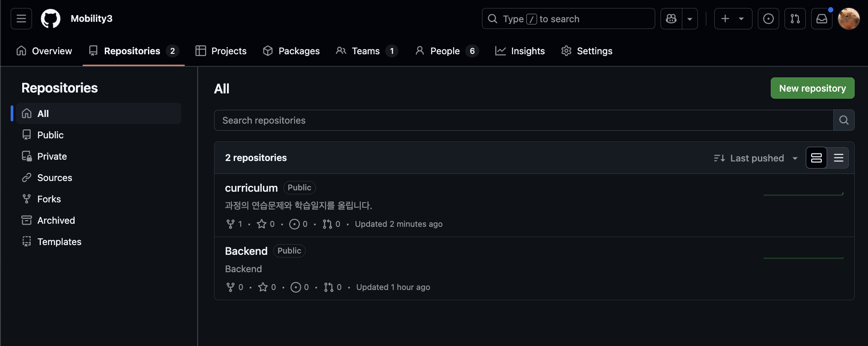This screenshot has width=868, height=346.
Task: Open the create new plus dropdown
Action: (x=733, y=19)
